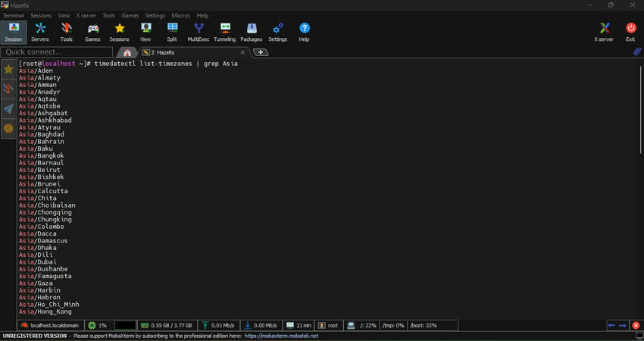644x341 pixels.
Task: Open the Help question mark icon
Action: pos(304,32)
